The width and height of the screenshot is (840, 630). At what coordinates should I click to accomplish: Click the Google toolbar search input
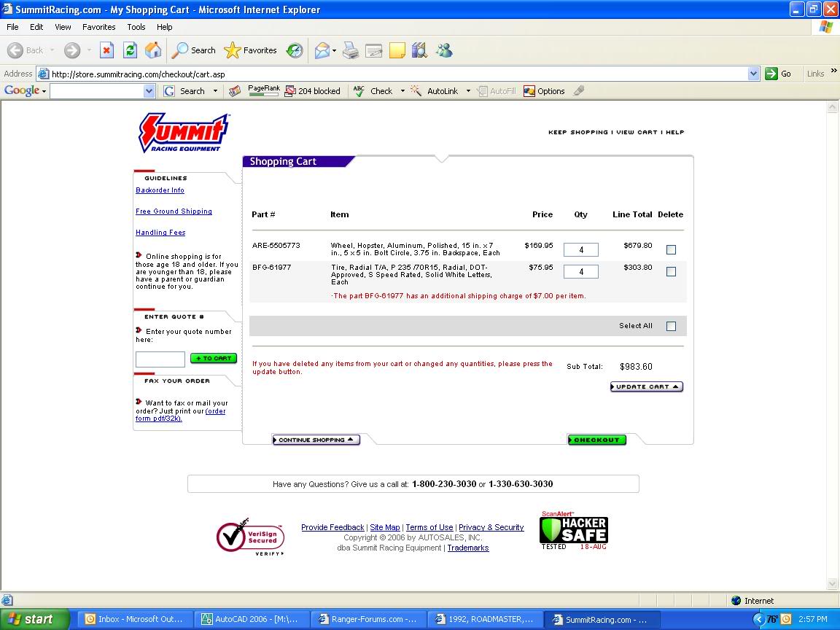tap(97, 92)
